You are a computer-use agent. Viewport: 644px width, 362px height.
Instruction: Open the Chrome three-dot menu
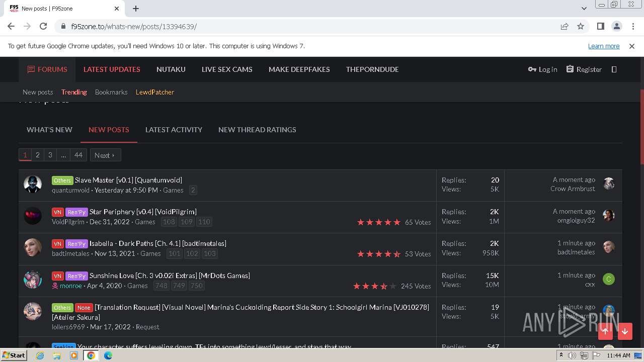633,26
